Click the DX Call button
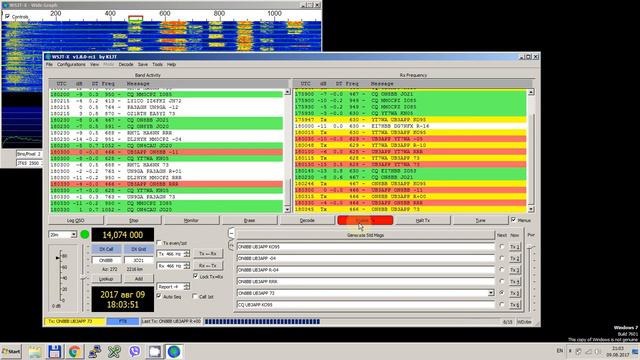 (x=106, y=249)
